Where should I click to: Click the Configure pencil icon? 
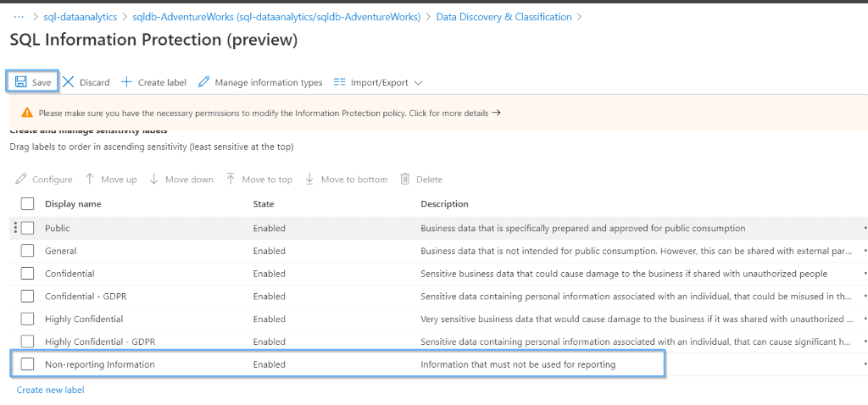(21, 180)
